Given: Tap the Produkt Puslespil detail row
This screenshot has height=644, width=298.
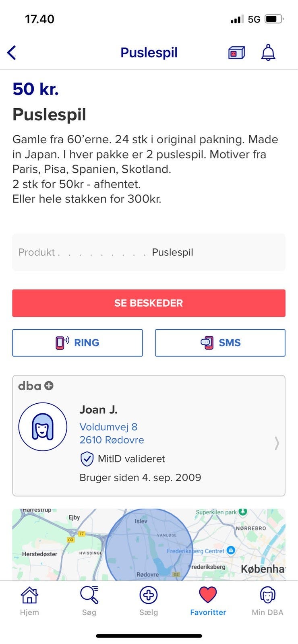Looking at the screenshot, I should pos(149,252).
